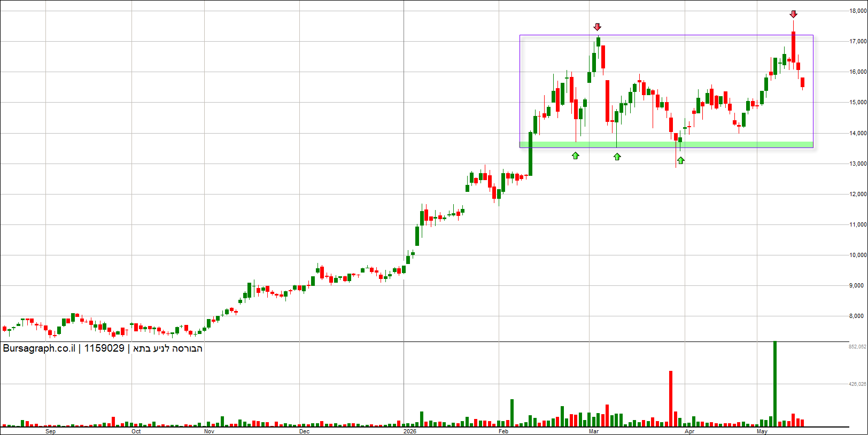
Task: Click the 14,000 price axis label
Action: pos(858,133)
